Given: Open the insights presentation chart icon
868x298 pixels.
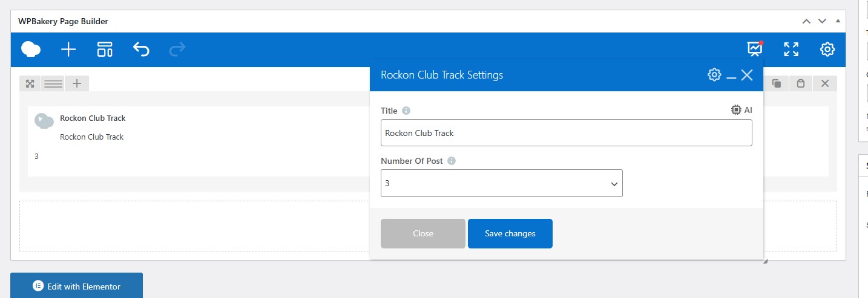Looking at the screenshot, I should pyautogui.click(x=755, y=49).
